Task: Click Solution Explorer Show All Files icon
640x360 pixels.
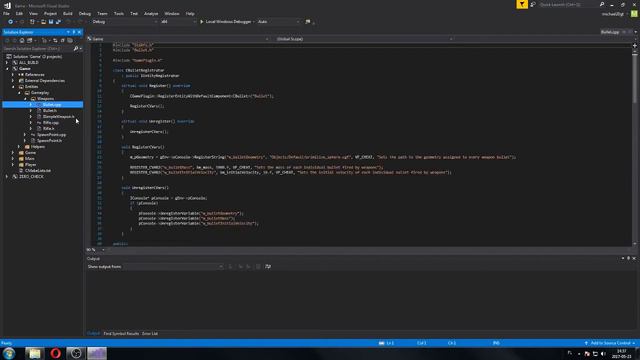Action: coord(70,40)
